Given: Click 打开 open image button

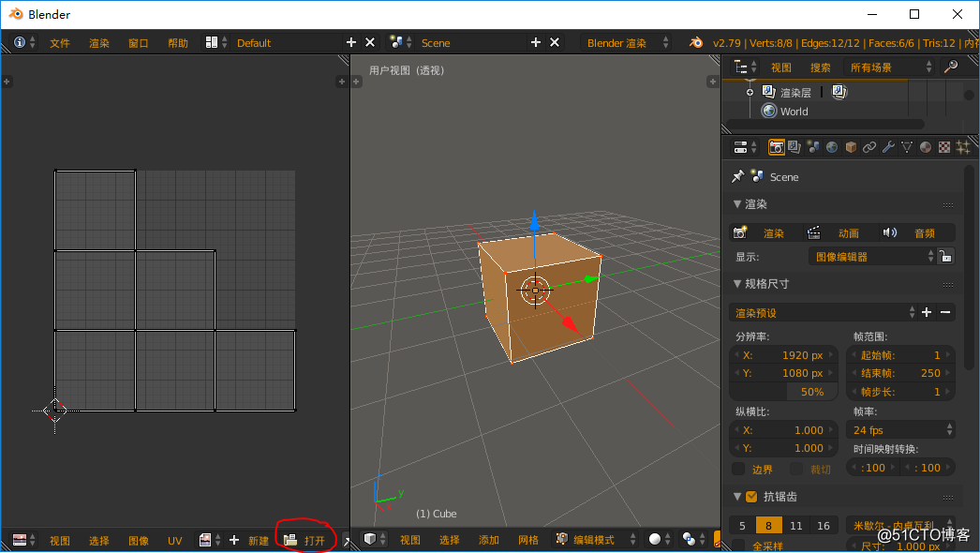Looking at the screenshot, I should (306, 540).
